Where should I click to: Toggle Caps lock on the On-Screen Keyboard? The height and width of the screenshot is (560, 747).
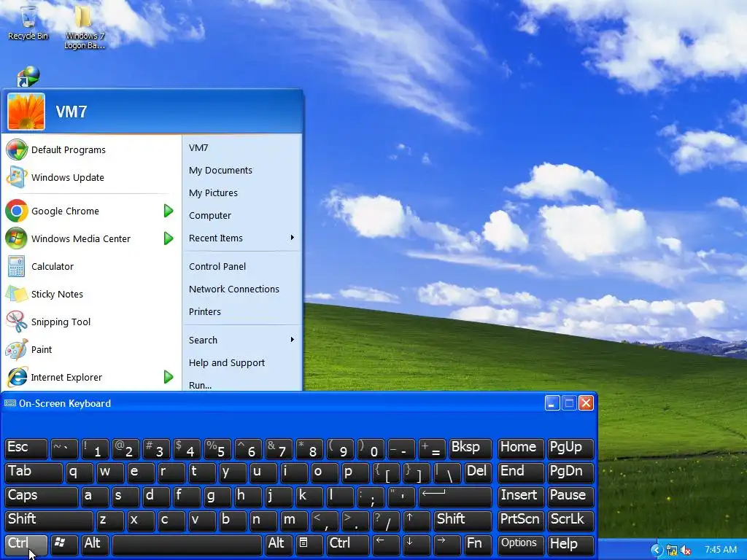click(x=42, y=496)
